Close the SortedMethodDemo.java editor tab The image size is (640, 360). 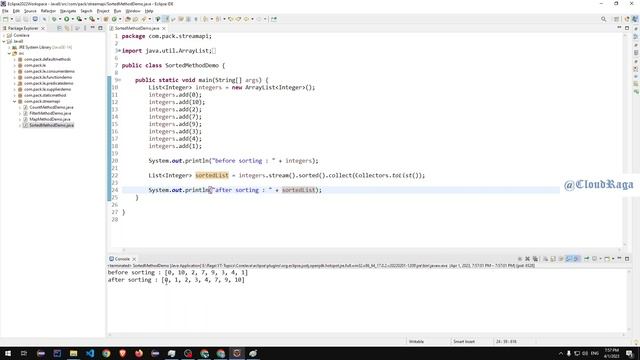[x=164, y=28]
